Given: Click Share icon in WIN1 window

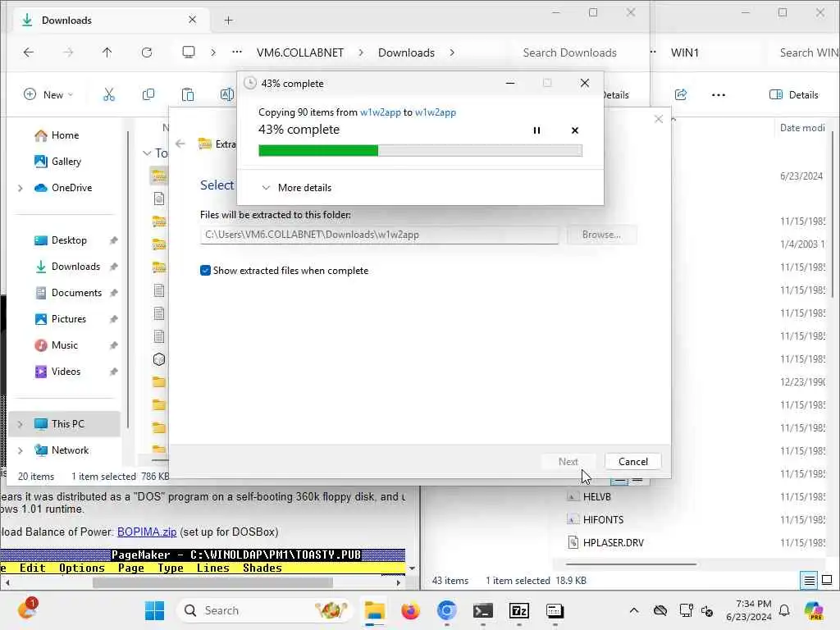Looking at the screenshot, I should click(681, 95).
